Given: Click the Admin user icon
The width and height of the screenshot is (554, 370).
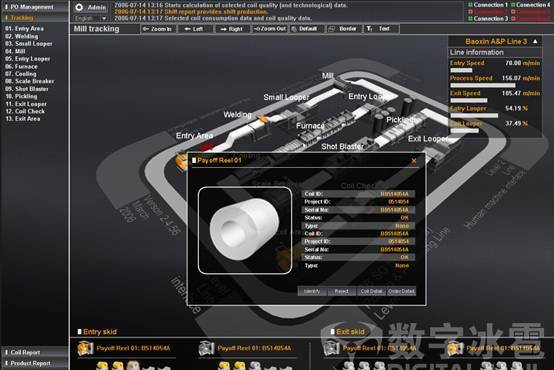Looking at the screenshot, I should pos(79,7).
